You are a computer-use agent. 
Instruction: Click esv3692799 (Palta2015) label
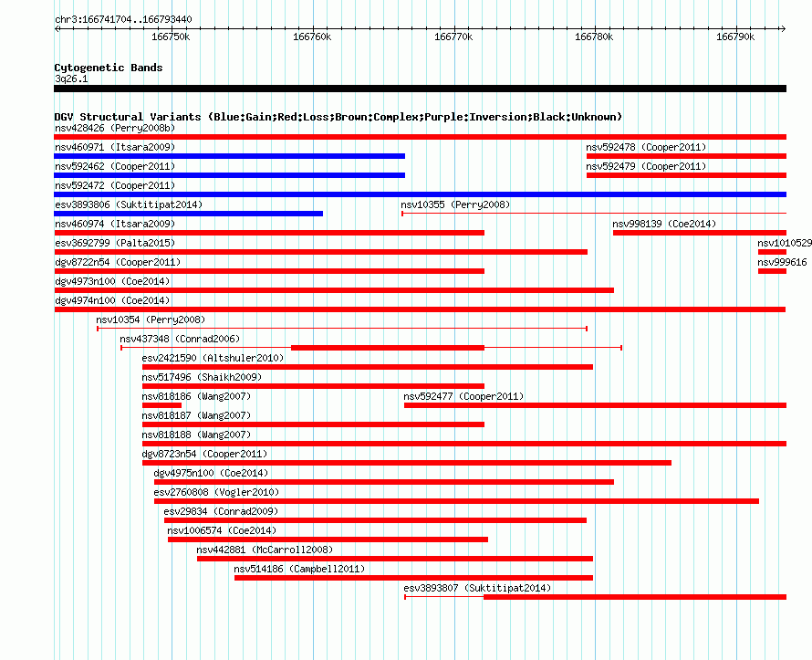[x=115, y=243]
